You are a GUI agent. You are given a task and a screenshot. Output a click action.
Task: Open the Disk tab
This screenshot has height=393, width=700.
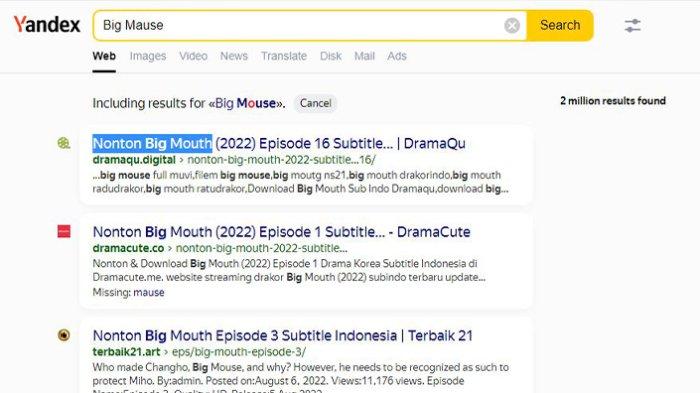pos(331,56)
